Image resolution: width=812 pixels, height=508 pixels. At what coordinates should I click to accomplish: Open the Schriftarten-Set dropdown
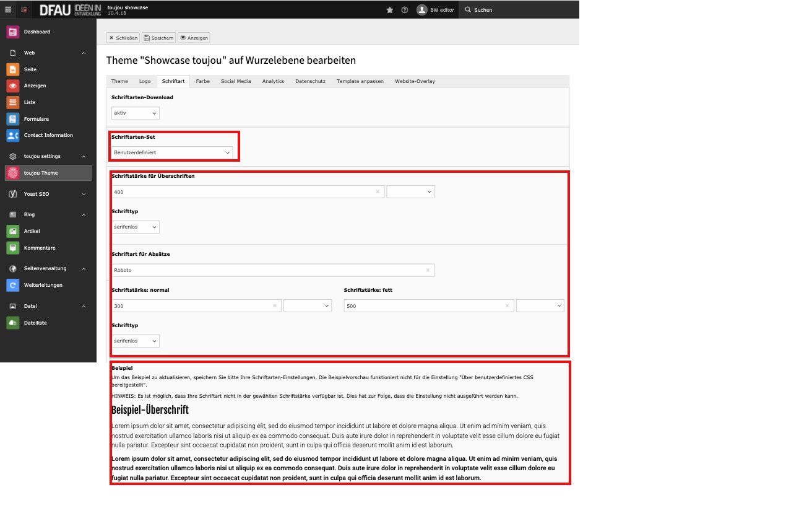tap(172, 152)
